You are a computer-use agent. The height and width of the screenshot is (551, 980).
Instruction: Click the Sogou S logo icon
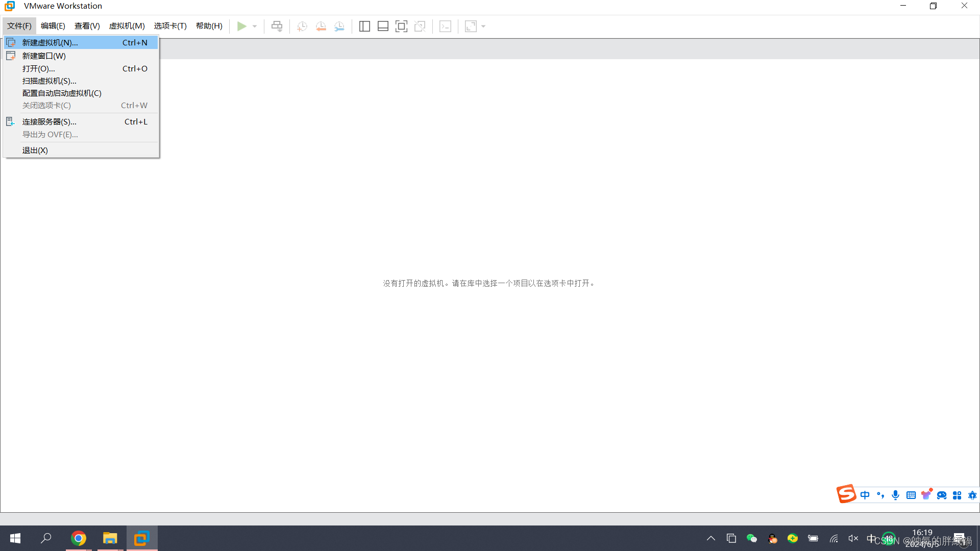pos(846,494)
